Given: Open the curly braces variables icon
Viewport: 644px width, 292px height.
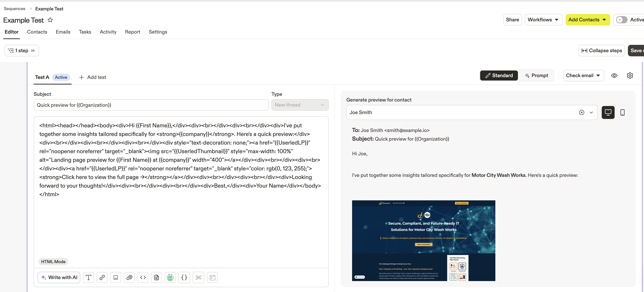Looking at the screenshot, I should pos(184,277).
